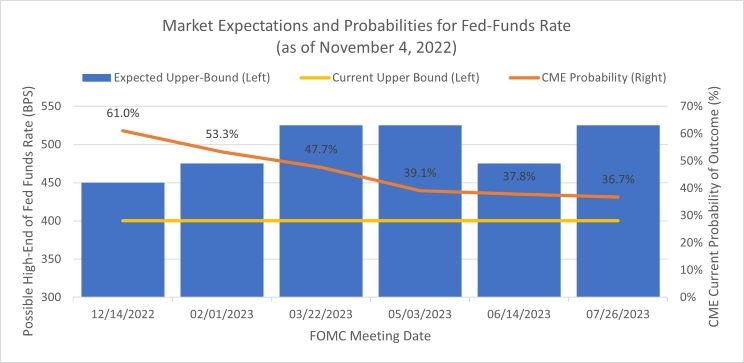
Task: Select the 12/14/2022 blue bar
Action: 123,240
